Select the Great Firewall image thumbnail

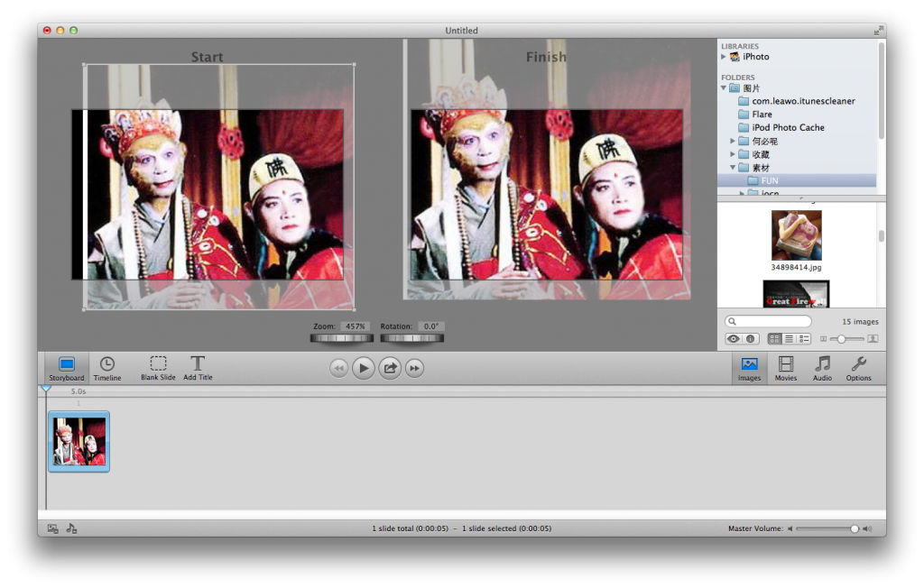coord(796,293)
